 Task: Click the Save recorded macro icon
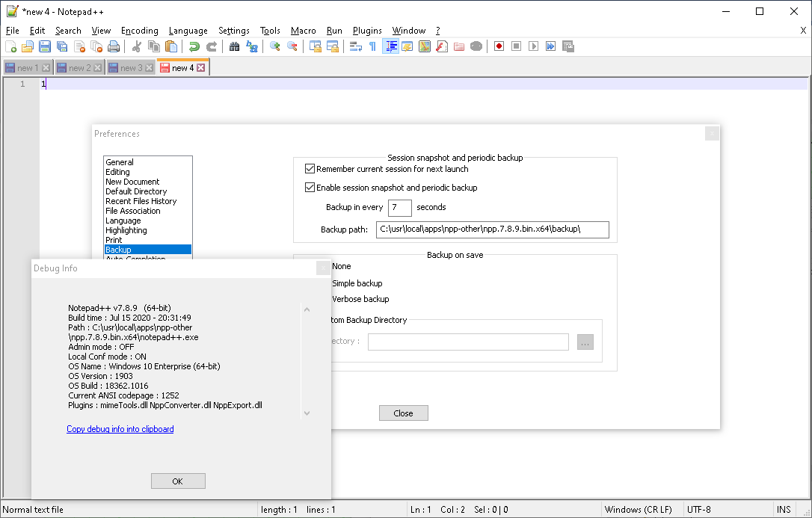coord(568,46)
